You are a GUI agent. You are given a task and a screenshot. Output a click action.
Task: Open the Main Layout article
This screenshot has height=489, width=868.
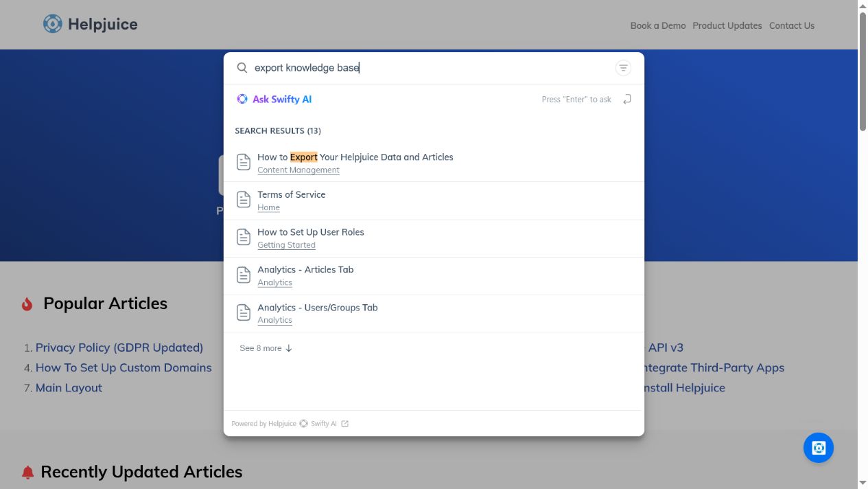(69, 387)
